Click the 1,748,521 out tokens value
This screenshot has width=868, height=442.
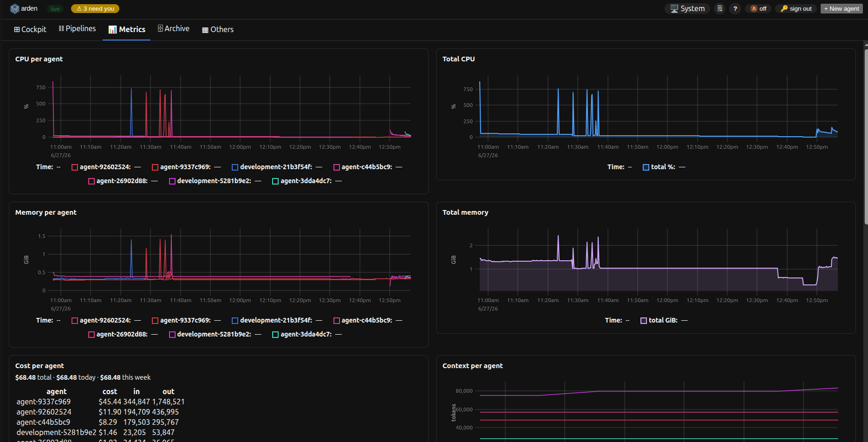(x=168, y=402)
